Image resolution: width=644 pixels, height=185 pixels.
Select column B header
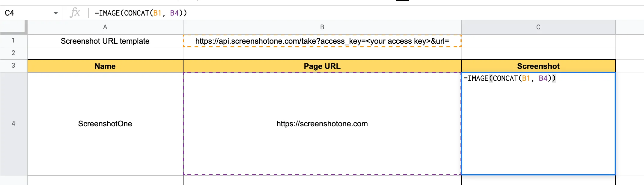point(322,27)
